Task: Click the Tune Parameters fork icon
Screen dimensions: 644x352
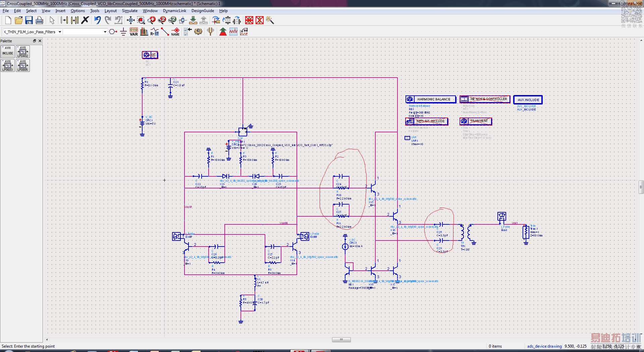Action: pyautogui.click(x=210, y=32)
